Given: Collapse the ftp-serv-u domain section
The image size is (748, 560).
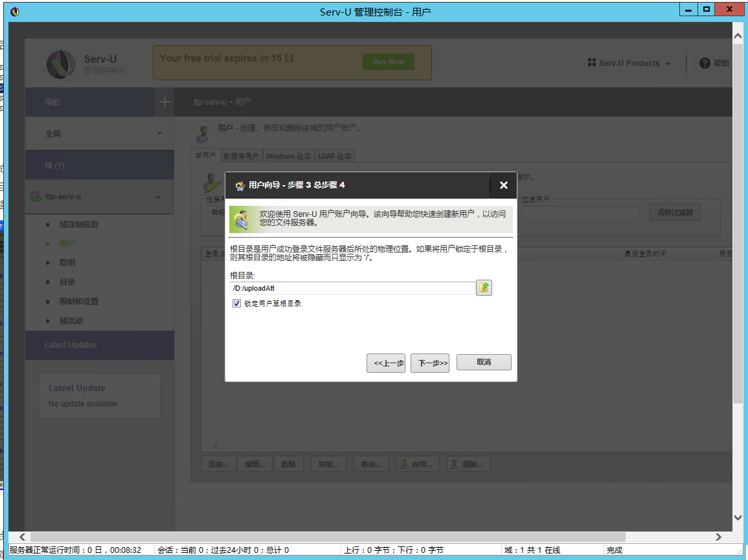Looking at the screenshot, I should (x=159, y=197).
